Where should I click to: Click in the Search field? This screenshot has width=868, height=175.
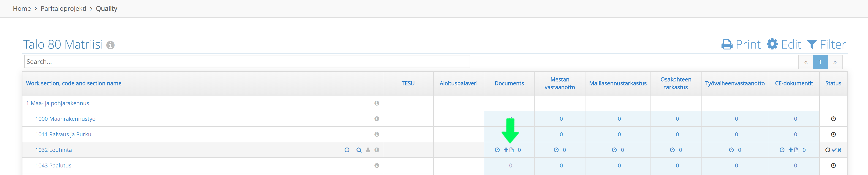click(x=247, y=62)
